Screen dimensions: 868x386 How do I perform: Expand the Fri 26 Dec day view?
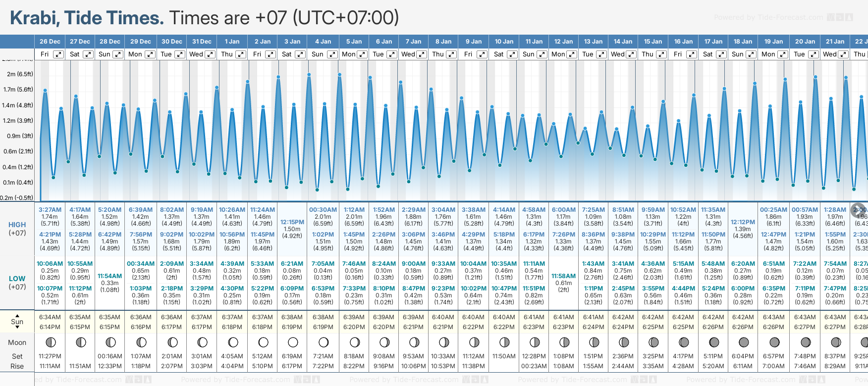pos(58,54)
